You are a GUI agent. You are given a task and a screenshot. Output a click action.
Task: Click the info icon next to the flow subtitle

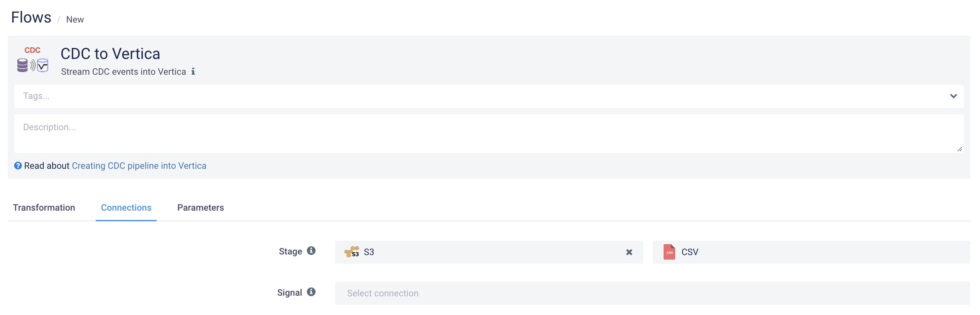[x=194, y=72]
